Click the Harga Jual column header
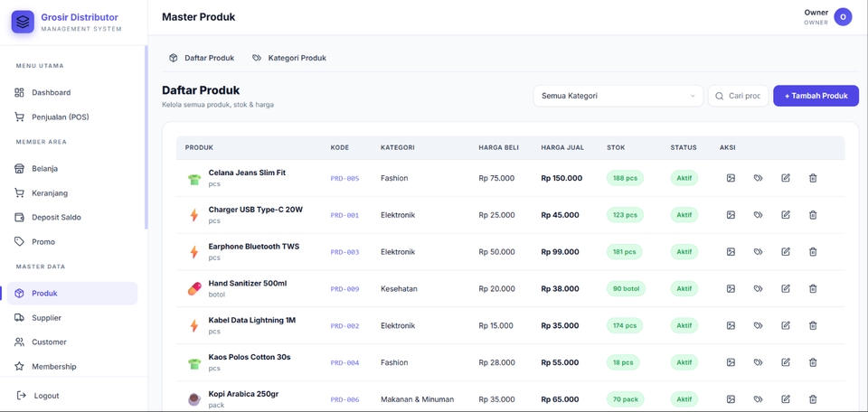This screenshot has height=412, width=868. pos(562,147)
